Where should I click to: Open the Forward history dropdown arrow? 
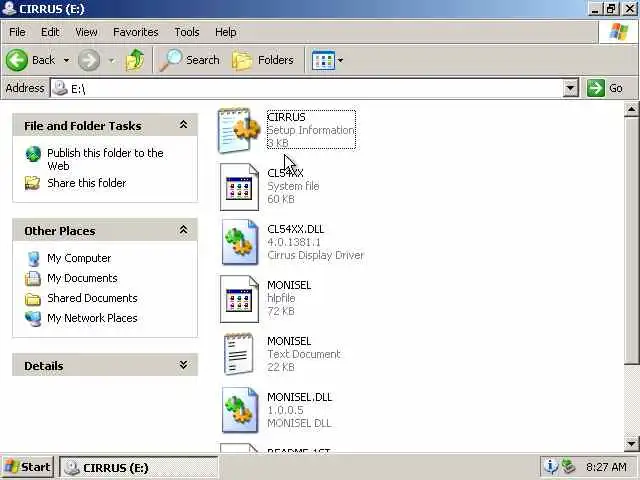[111, 60]
